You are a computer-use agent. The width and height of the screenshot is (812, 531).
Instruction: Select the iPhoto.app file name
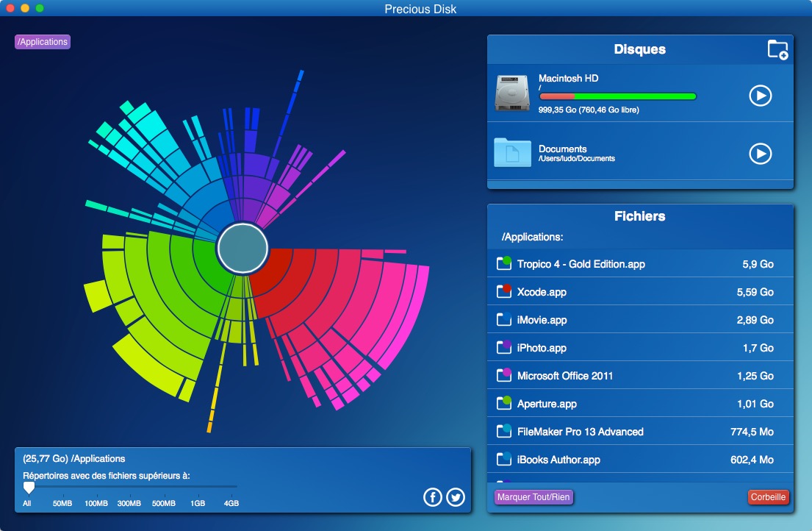pos(542,348)
